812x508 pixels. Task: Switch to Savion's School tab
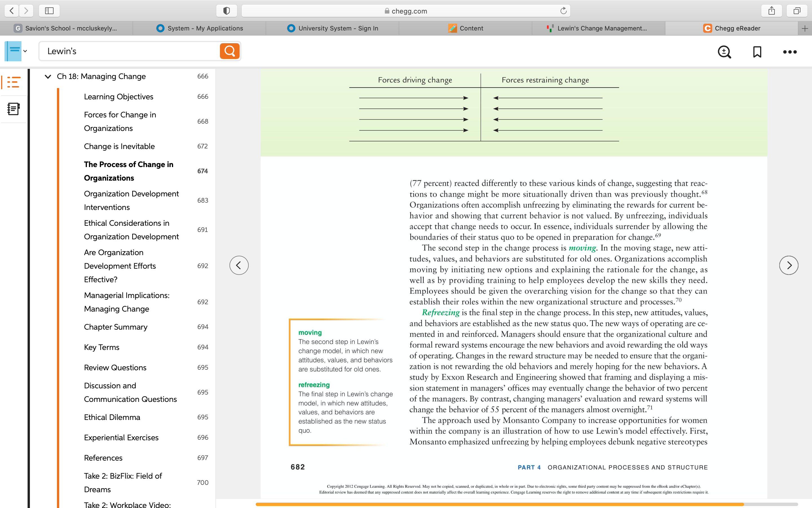[x=67, y=28]
